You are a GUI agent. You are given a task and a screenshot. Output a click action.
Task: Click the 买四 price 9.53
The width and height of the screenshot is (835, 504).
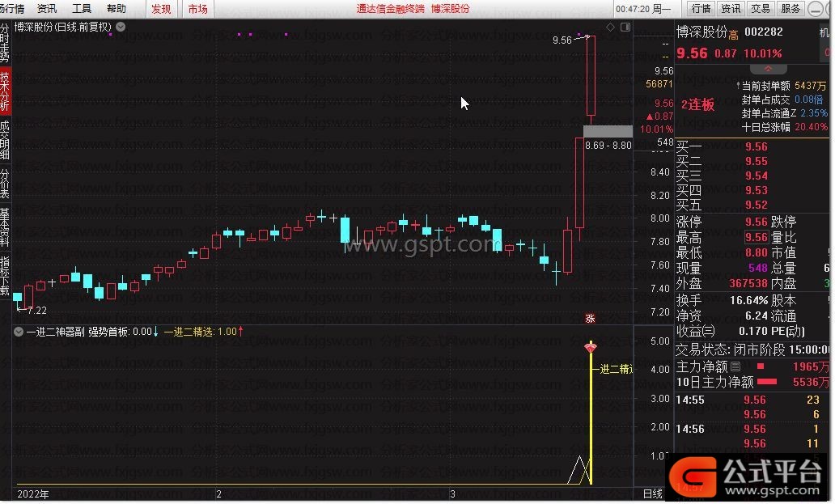[757, 190]
